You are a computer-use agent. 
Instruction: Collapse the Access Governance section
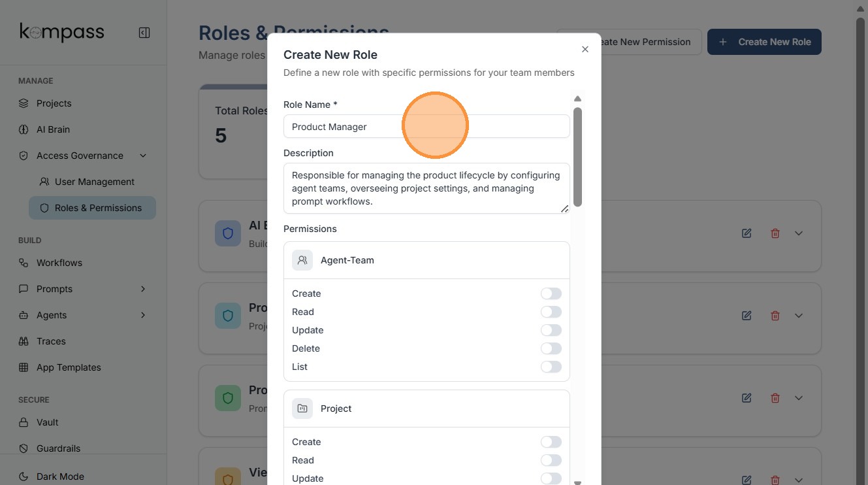point(143,156)
